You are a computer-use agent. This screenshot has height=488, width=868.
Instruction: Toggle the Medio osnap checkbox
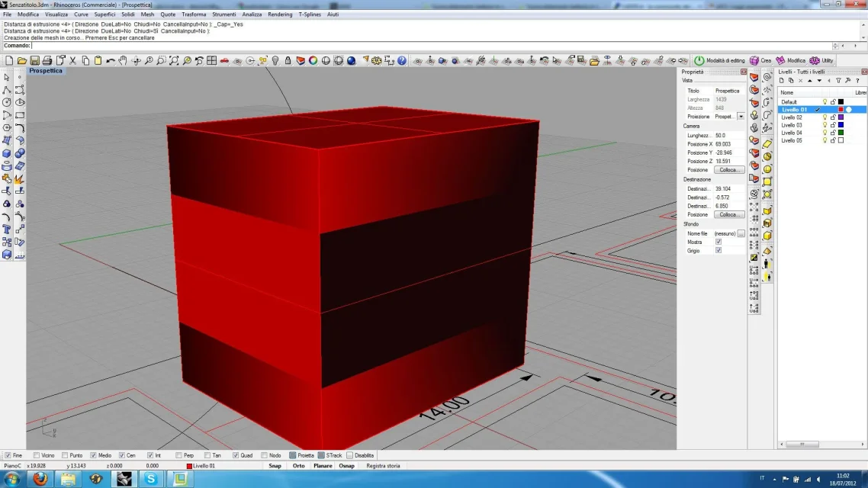coord(93,455)
